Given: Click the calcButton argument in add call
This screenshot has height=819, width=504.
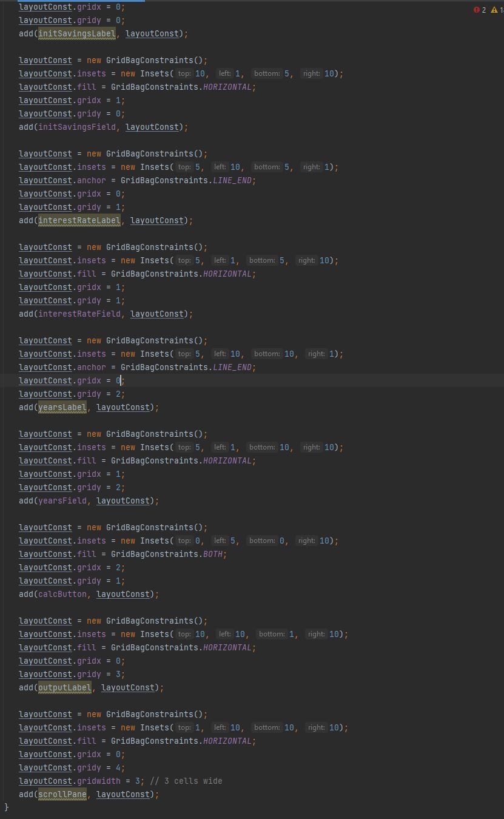Looking at the screenshot, I should [62, 594].
